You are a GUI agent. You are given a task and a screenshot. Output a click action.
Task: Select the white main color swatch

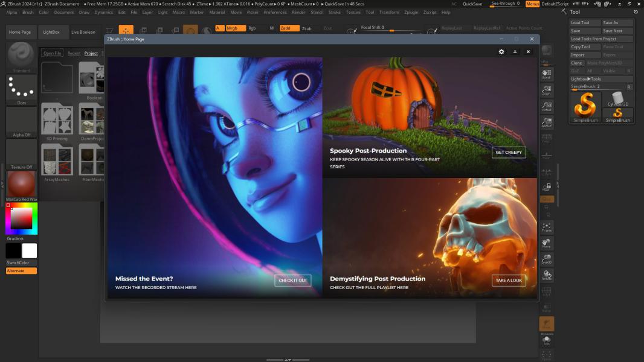click(x=29, y=251)
